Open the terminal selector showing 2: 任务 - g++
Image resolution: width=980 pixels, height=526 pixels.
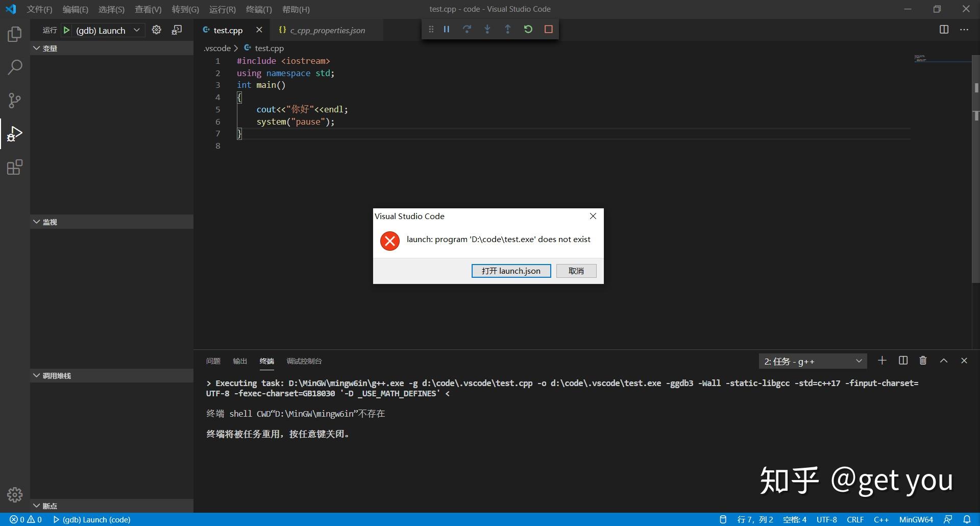click(812, 361)
